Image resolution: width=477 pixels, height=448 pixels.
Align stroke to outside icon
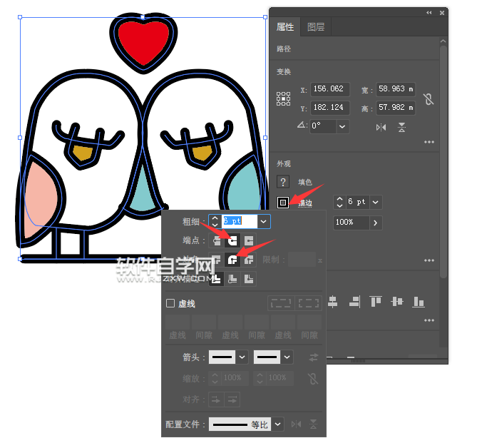[x=249, y=279]
